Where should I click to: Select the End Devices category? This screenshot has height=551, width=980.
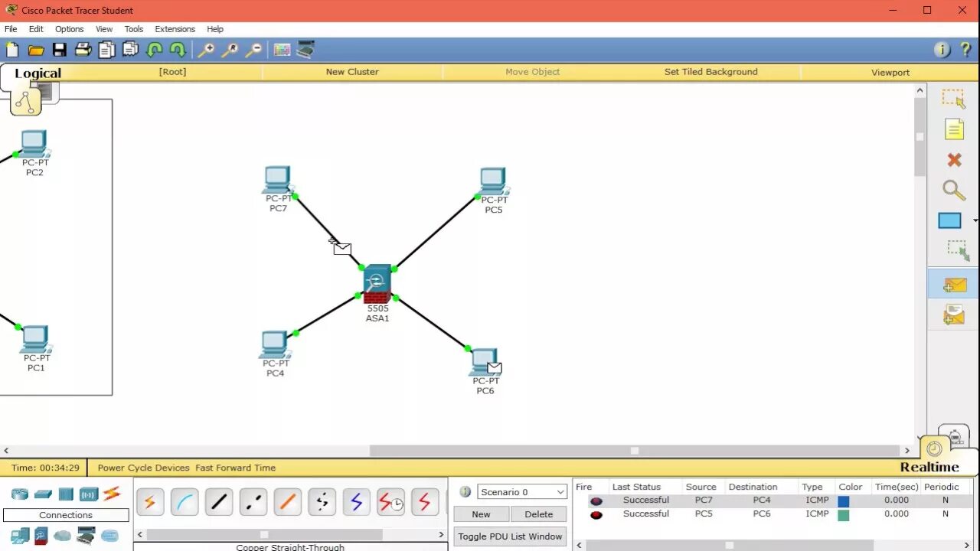(x=19, y=536)
